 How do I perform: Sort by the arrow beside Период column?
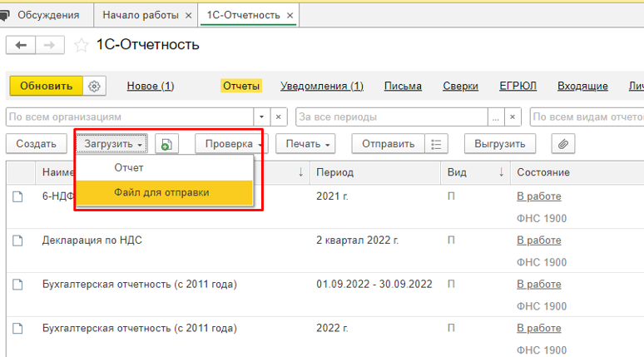click(300, 172)
